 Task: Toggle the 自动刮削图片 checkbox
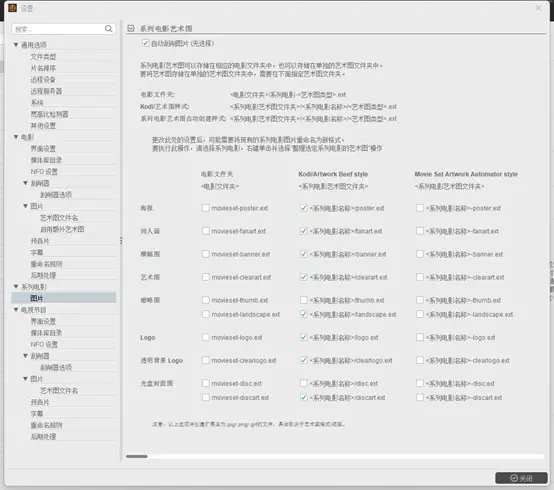click(x=145, y=43)
